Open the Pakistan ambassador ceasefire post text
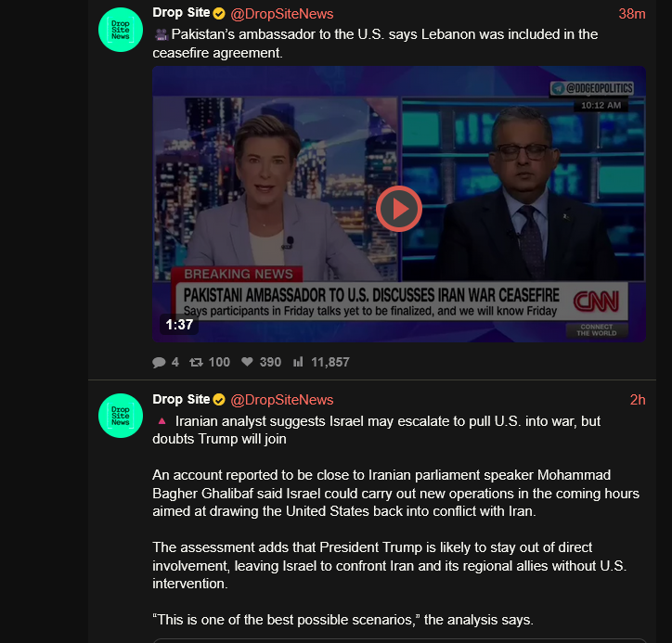 click(x=375, y=44)
